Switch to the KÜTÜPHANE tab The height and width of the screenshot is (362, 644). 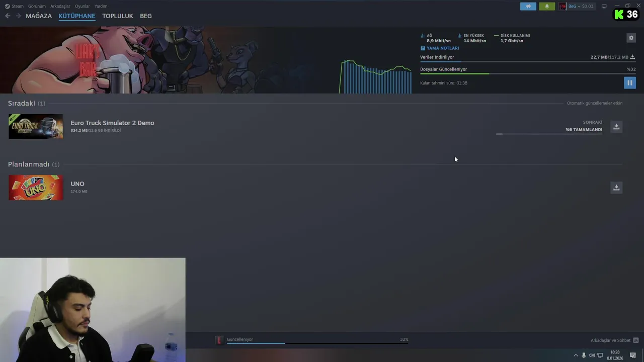point(77,16)
